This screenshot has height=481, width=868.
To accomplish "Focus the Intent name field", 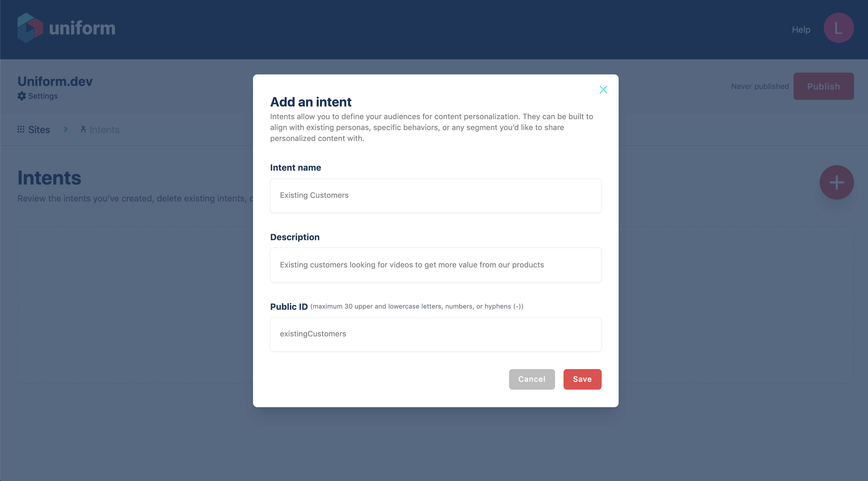I will click(435, 195).
